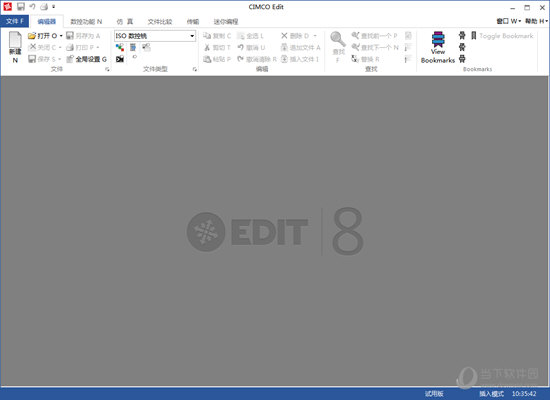Open a file with 打开 O
This screenshot has height=400, width=550.
coord(42,36)
